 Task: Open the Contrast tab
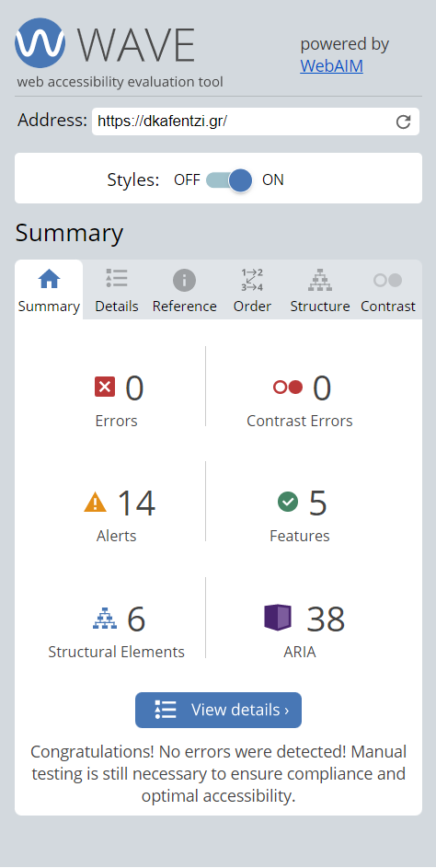(388, 290)
